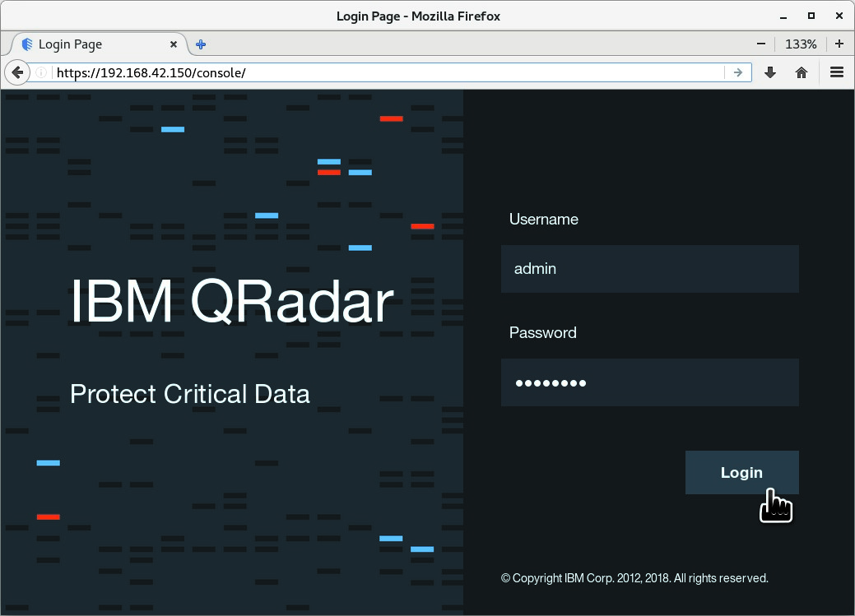
Task: Click the Go arrow in the address bar
Action: pyautogui.click(x=738, y=72)
